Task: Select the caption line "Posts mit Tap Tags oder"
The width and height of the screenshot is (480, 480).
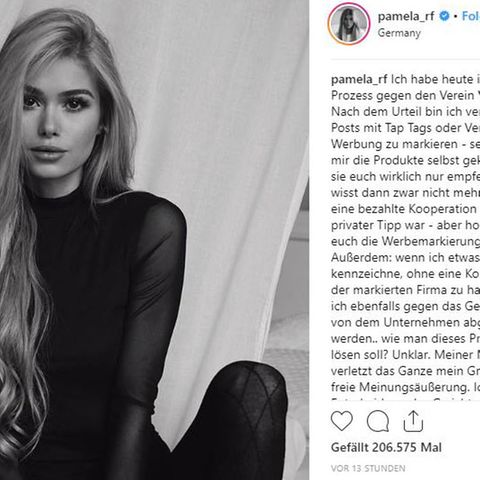Action: tap(393, 128)
